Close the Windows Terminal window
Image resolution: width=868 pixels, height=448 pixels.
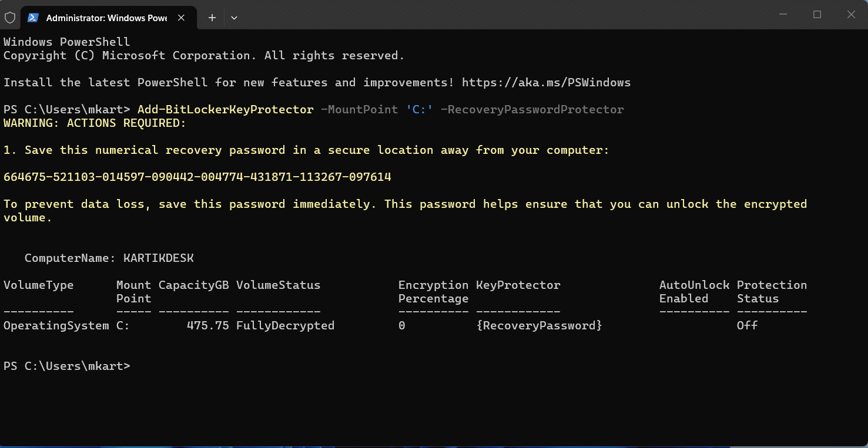click(x=851, y=15)
